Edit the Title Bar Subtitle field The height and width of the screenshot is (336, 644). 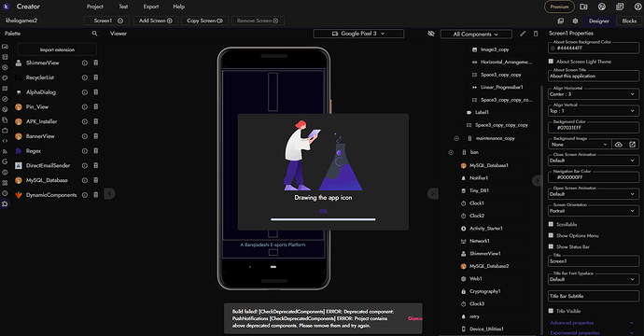coord(594,296)
